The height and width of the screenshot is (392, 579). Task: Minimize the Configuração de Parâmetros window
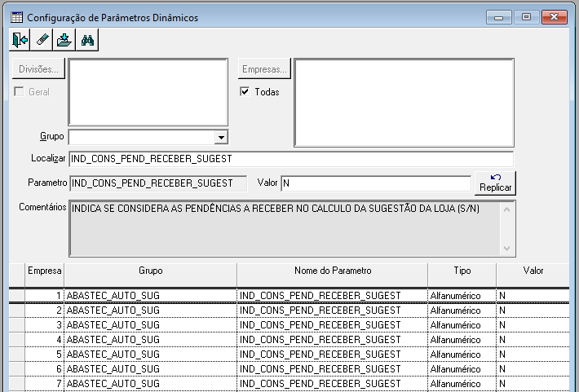point(498,17)
